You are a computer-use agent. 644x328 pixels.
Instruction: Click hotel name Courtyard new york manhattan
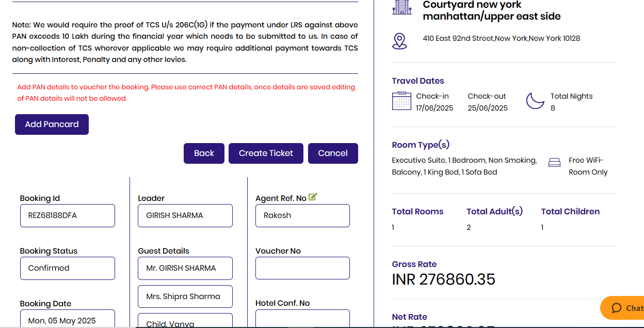click(491, 10)
